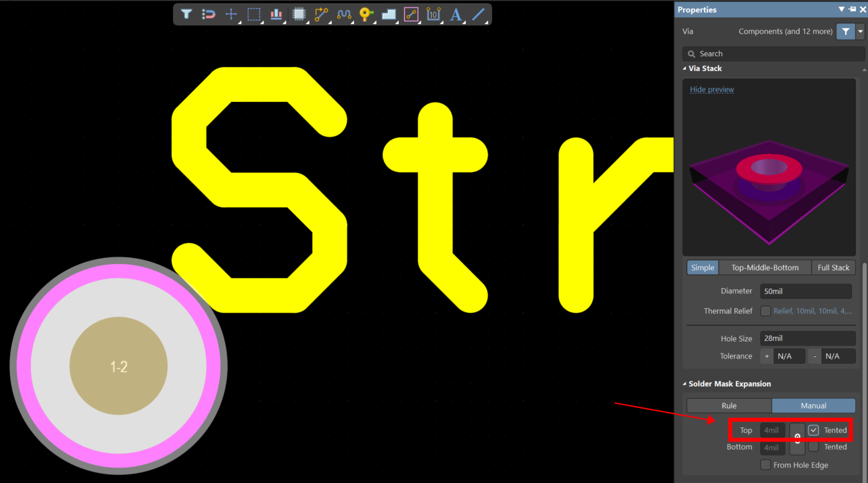Collapse the Solder Mask Expansion section
This screenshot has width=868, height=483.
(684, 384)
